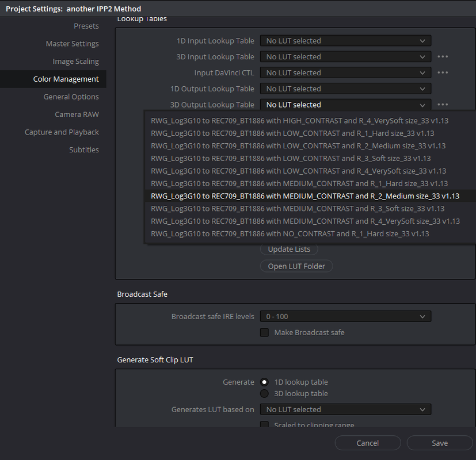Choose LOW_CONTRAST R_3_Soft LUT
This screenshot has width=476, height=460.
pyautogui.click(x=310, y=158)
